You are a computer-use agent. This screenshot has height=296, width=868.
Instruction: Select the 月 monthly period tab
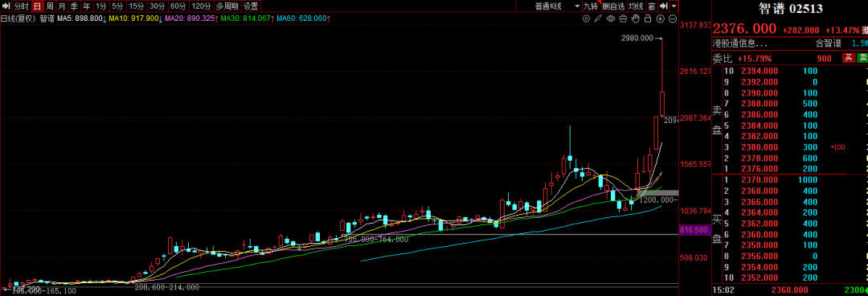(x=62, y=6)
